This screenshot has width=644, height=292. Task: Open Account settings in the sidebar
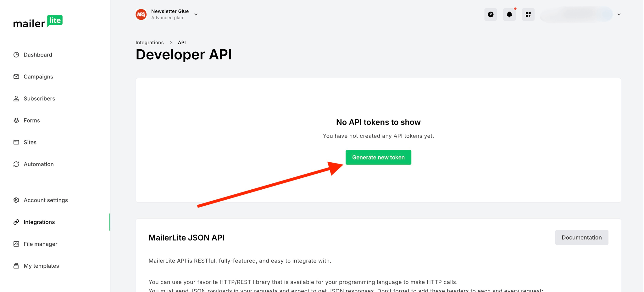coord(46,200)
